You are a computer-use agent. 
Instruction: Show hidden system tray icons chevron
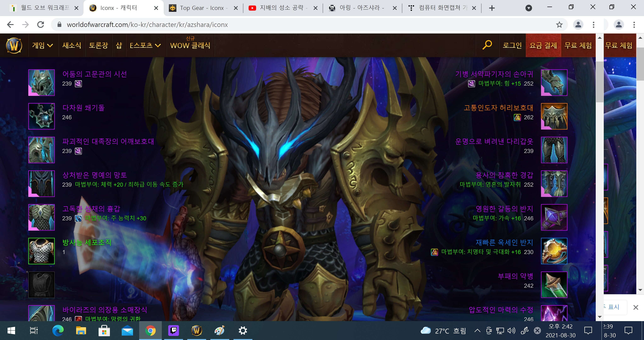[477, 331]
